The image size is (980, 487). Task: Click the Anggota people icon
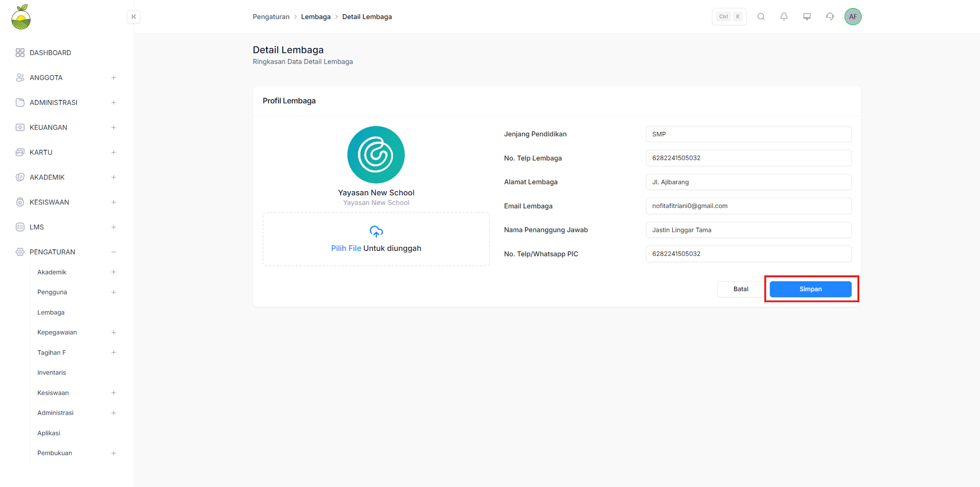tap(20, 78)
